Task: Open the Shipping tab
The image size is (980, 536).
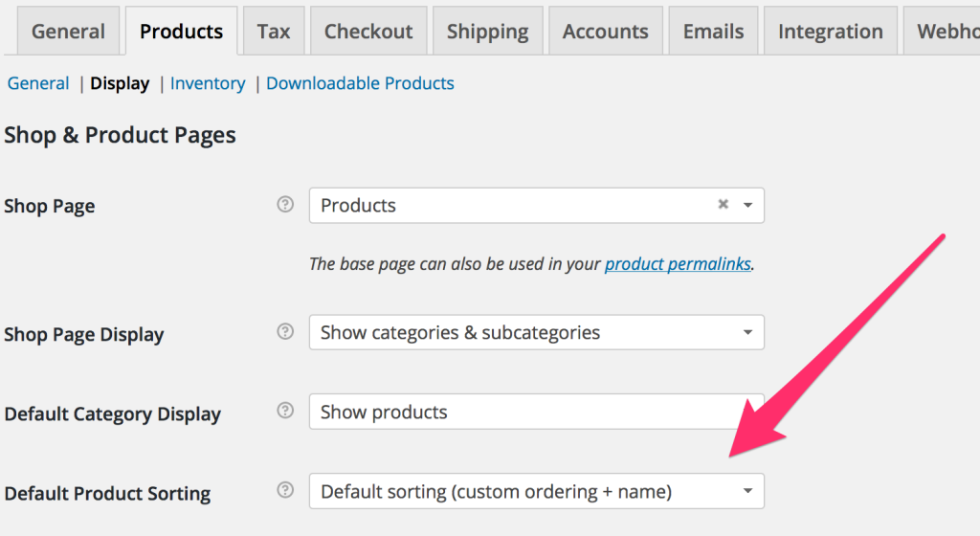Action: (487, 32)
